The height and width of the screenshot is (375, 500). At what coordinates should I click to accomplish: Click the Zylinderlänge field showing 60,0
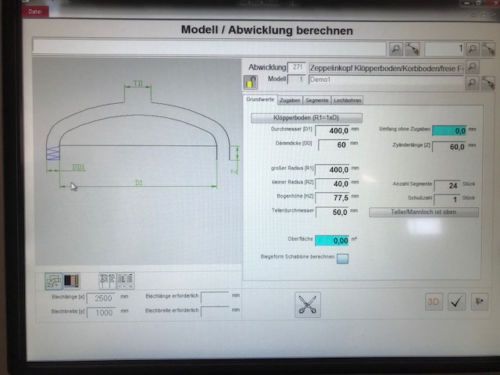click(450, 147)
